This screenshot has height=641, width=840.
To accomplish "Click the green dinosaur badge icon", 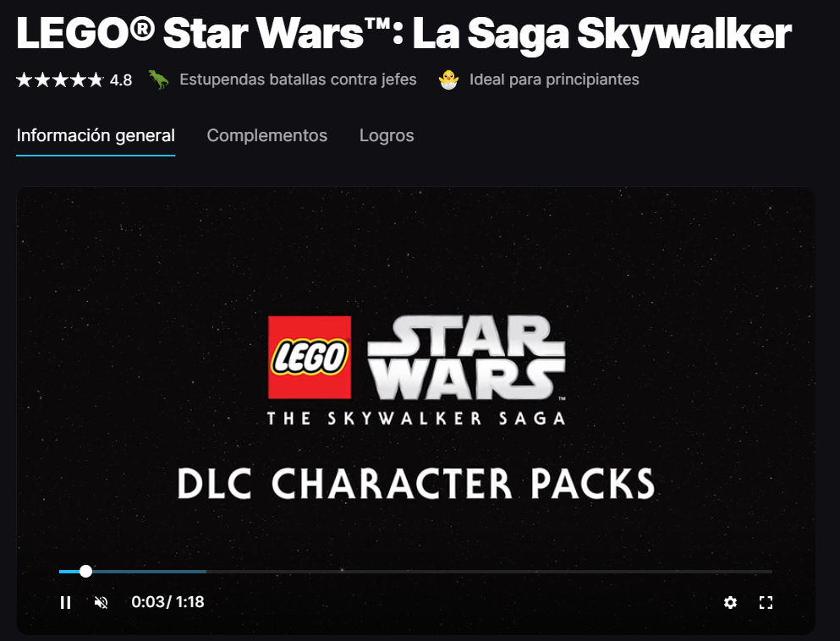I will tap(158, 79).
